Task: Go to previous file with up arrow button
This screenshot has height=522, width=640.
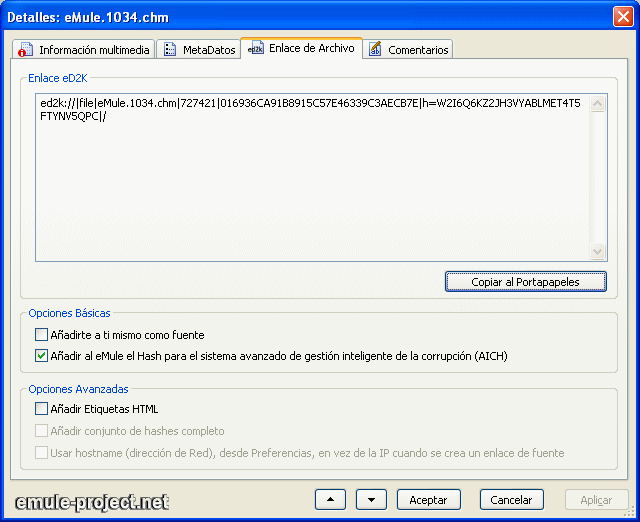Action: click(329, 499)
